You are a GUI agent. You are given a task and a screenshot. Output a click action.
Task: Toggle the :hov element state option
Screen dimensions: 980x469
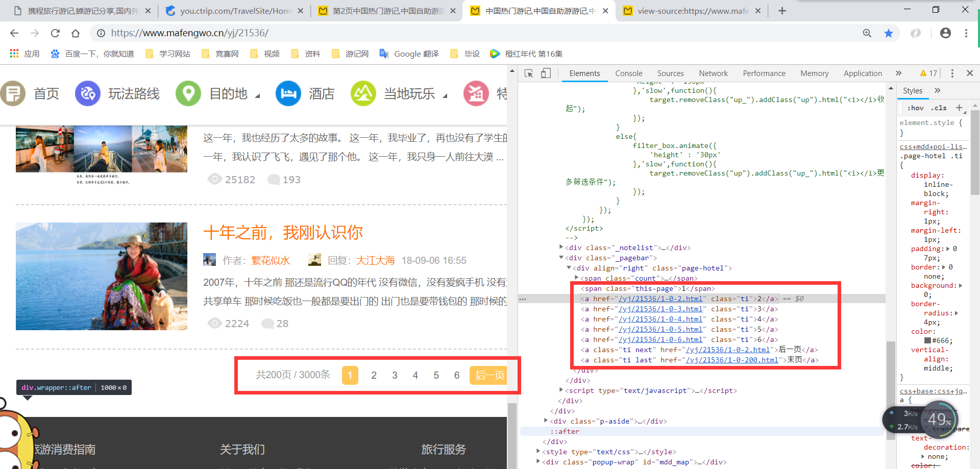(x=916, y=108)
